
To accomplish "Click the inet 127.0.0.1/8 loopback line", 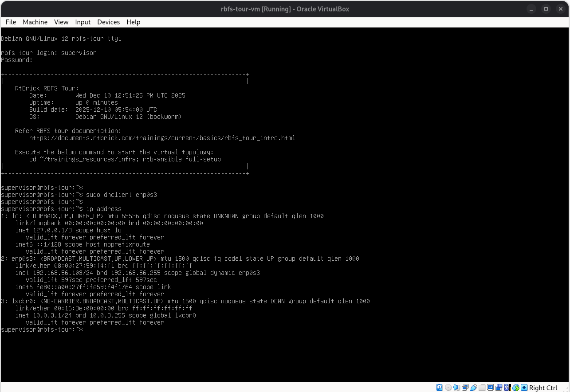I will click(x=68, y=230).
